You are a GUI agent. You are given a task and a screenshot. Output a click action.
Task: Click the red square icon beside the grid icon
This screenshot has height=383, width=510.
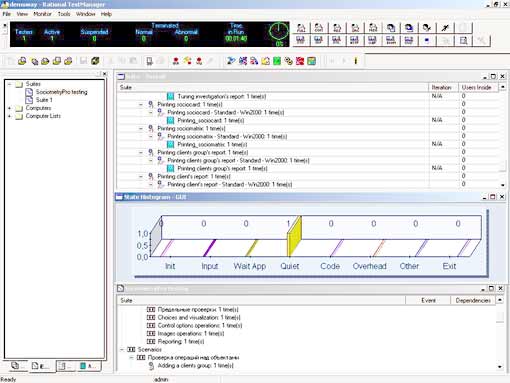point(300,61)
